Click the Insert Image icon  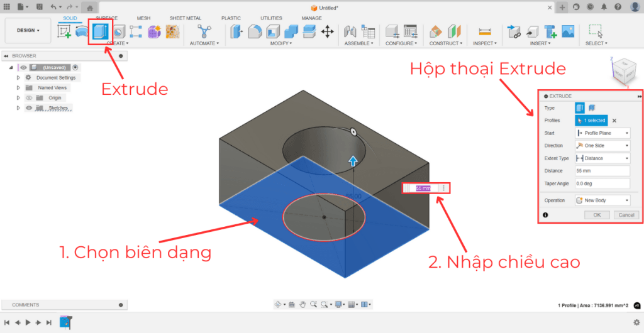[567, 31]
